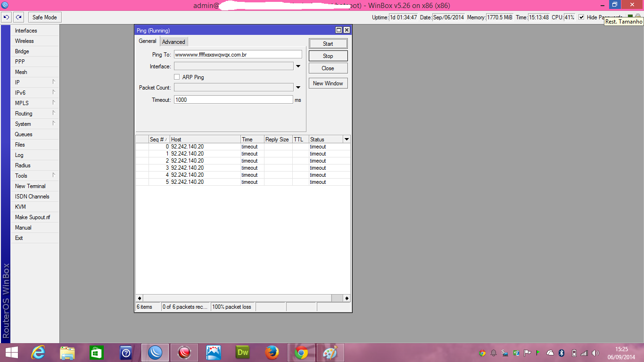The image size is (644, 362).
Task: Open the Wireless menu item
Action: click(35, 41)
